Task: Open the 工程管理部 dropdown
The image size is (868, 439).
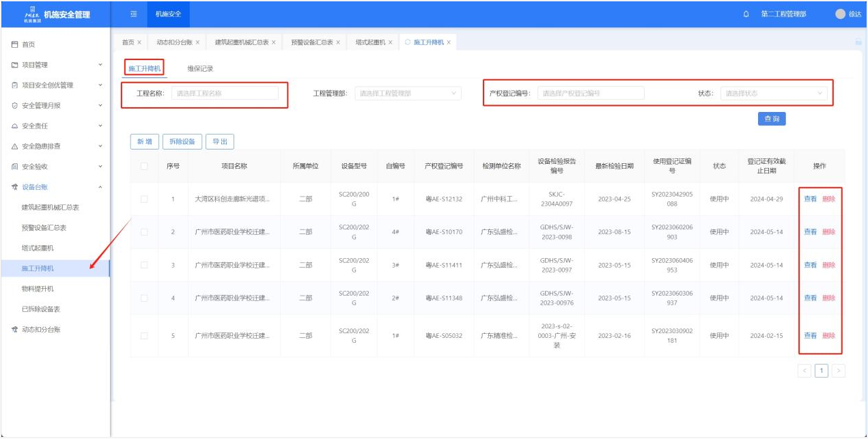Action: (408, 94)
